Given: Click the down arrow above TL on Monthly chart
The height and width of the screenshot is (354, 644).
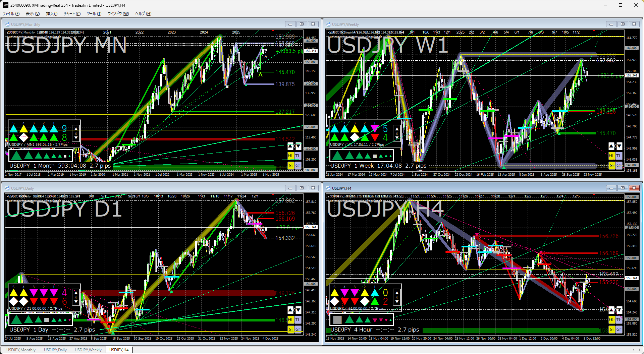Looking at the screenshot, I should [x=298, y=146].
